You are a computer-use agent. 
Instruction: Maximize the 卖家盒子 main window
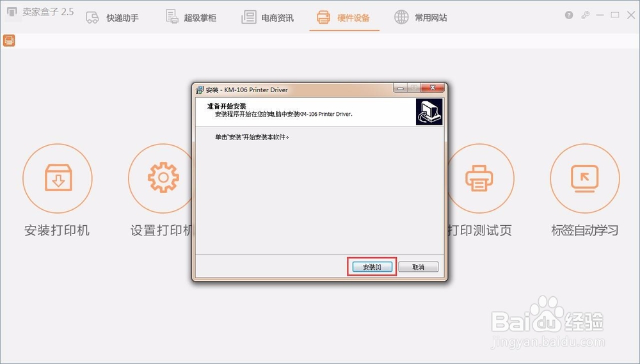[615, 15]
